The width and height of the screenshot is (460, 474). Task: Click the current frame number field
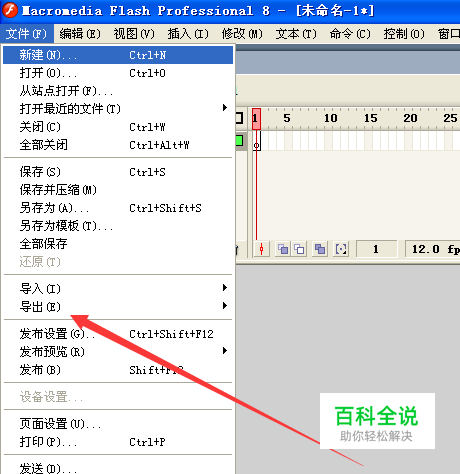[x=376, y=249]
